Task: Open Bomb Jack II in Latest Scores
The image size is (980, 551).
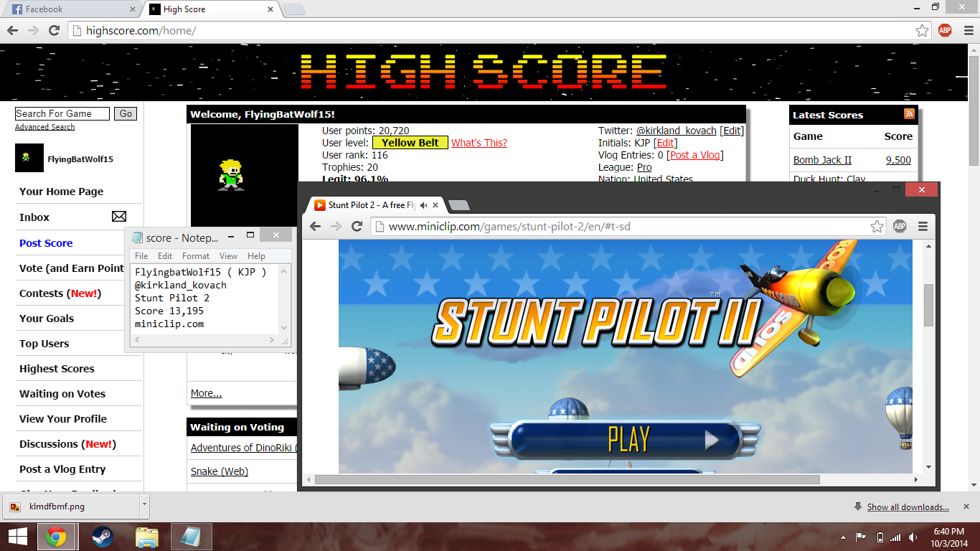Action: click(x=822, y=160)
